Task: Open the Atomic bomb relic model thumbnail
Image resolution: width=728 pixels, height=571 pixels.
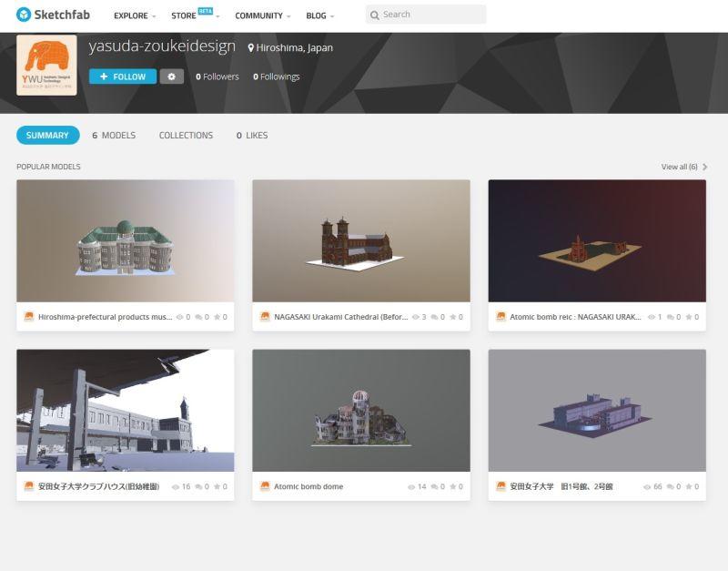Action: (597, 241)
